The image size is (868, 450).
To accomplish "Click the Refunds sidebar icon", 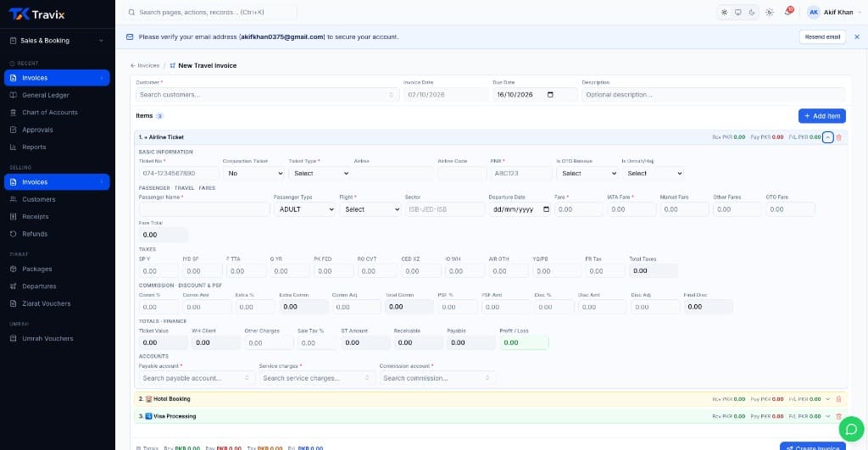I will coord(14,234).
